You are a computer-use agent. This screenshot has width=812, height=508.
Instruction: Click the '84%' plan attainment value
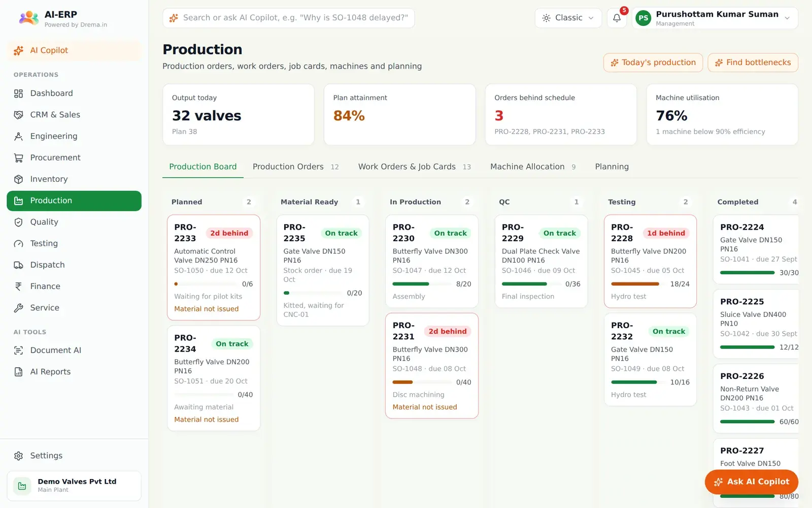click(349, 116)
